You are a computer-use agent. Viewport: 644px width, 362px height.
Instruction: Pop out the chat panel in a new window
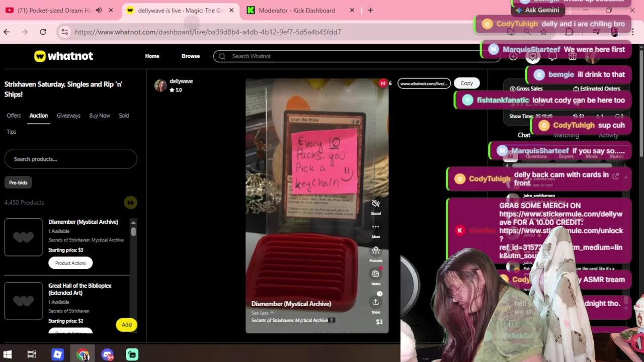tap(615, 176)
